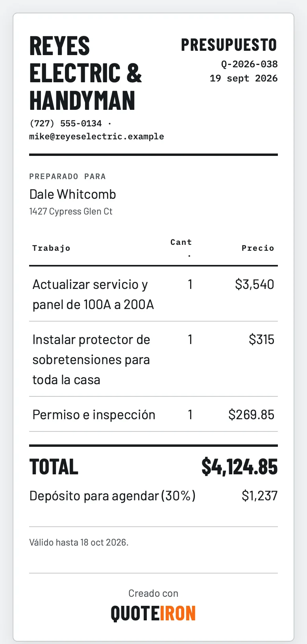This screenshot has width=307, height=644.
Task: Select the Actualizar servicio y panel line item
Action: click(153, 294)
